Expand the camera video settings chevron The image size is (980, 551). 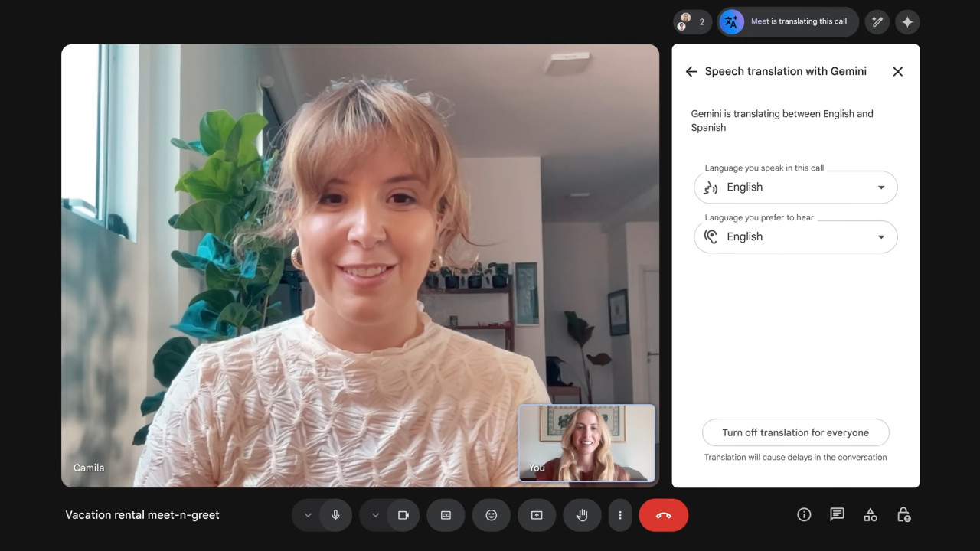[x=375, y=515]
